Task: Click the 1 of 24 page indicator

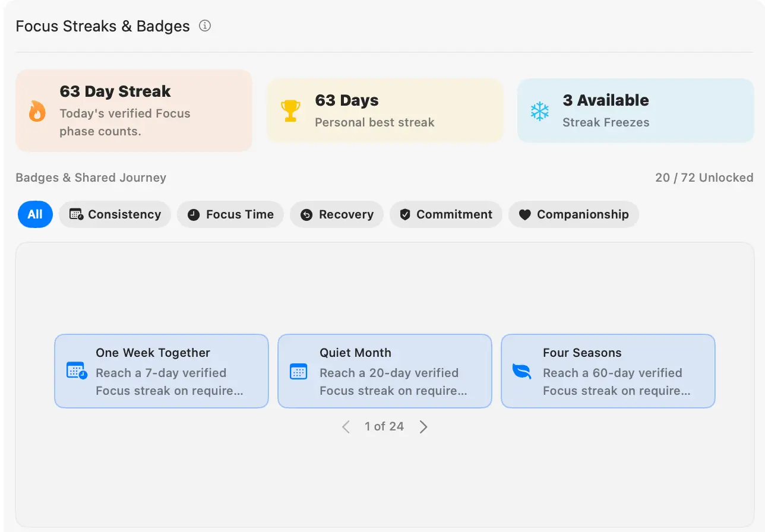Action: [384, 426]
